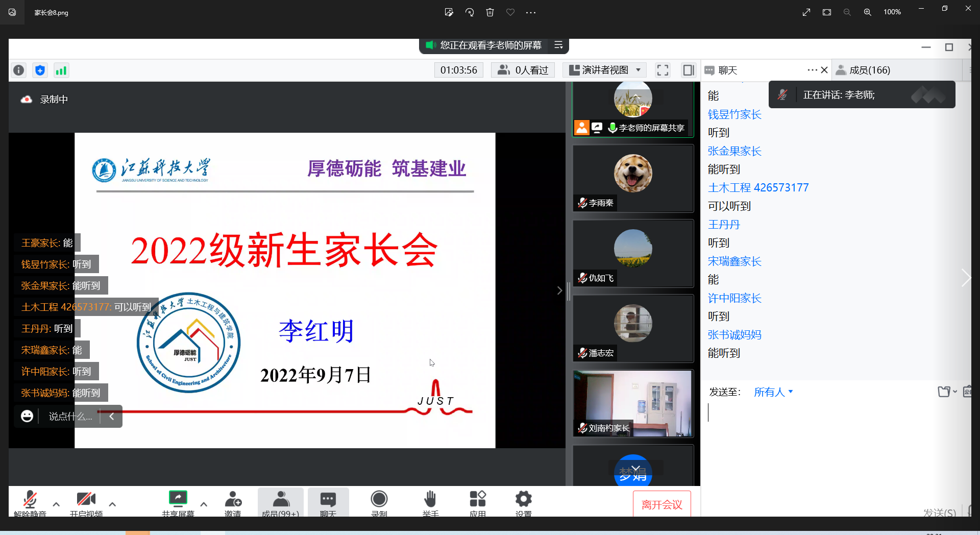Expand share screen options arrow

coord(204,504)
